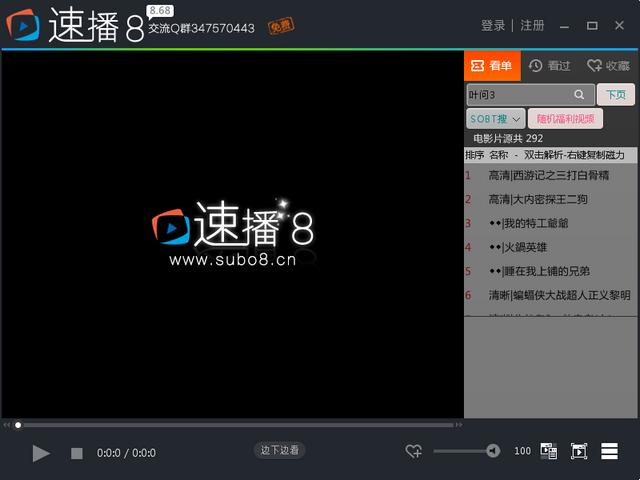Stop playback with the stop button
Image resolution: width=640 pixels, height=480 pixels.
click(77, 453)
